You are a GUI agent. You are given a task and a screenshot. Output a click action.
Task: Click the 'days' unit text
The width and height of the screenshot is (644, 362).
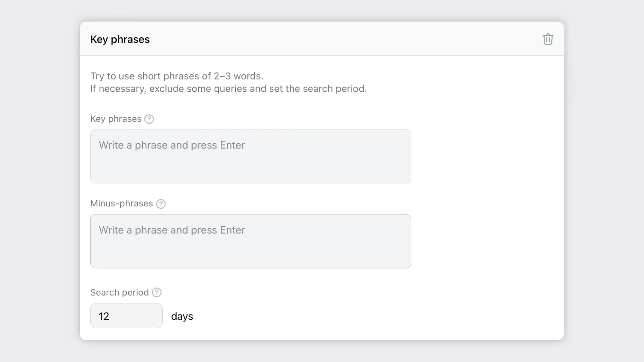pyautogui.click(x=182, y=316)
